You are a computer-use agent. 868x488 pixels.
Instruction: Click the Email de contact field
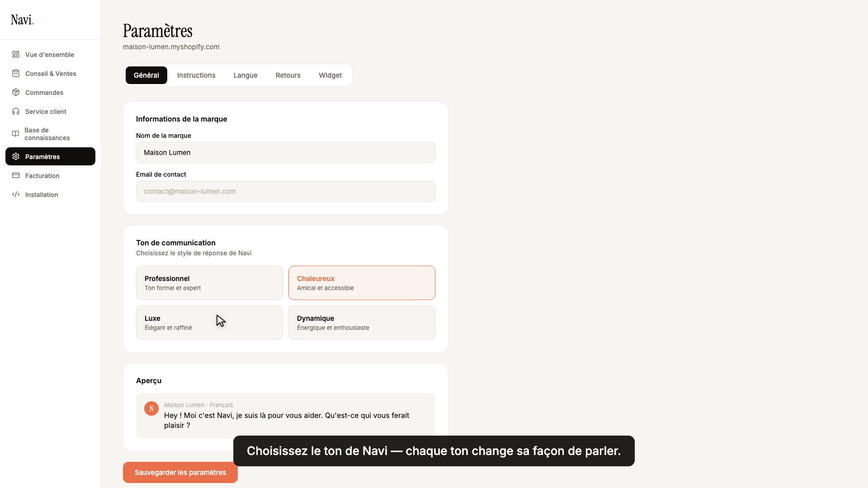pos(286,192)
